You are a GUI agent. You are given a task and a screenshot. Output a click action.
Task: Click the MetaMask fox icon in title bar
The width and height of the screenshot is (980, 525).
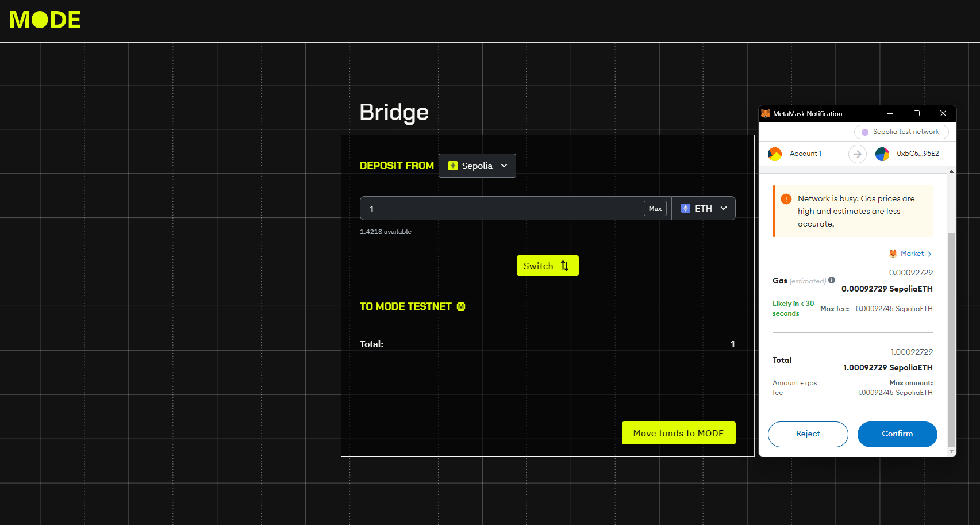766,114
